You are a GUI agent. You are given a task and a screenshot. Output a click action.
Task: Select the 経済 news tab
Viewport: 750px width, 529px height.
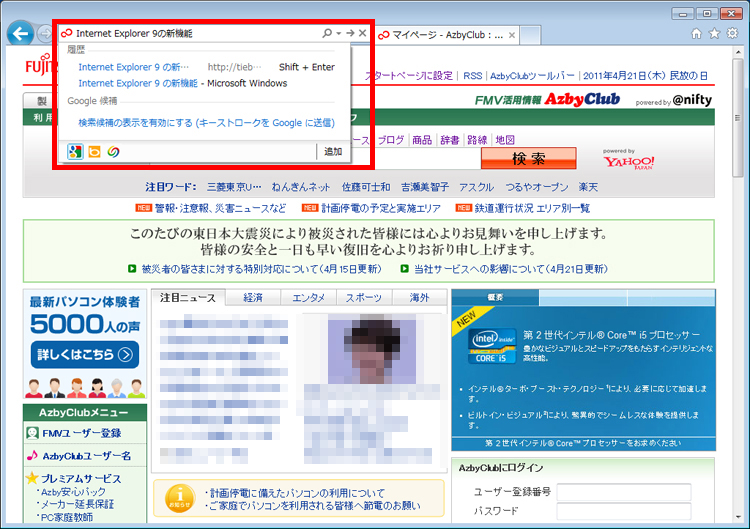(253, 298)
